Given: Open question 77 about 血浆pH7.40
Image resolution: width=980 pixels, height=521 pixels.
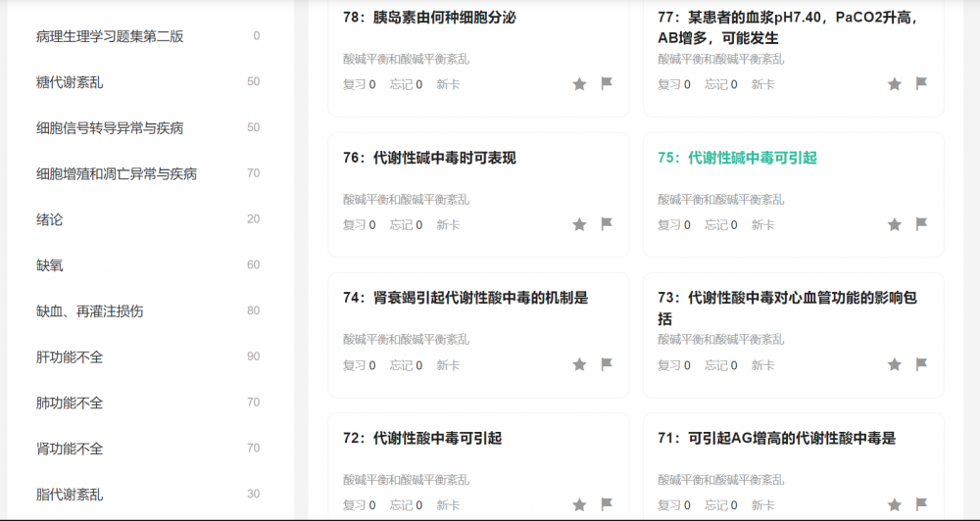Looking at the screenshot, I should (789, 27).
